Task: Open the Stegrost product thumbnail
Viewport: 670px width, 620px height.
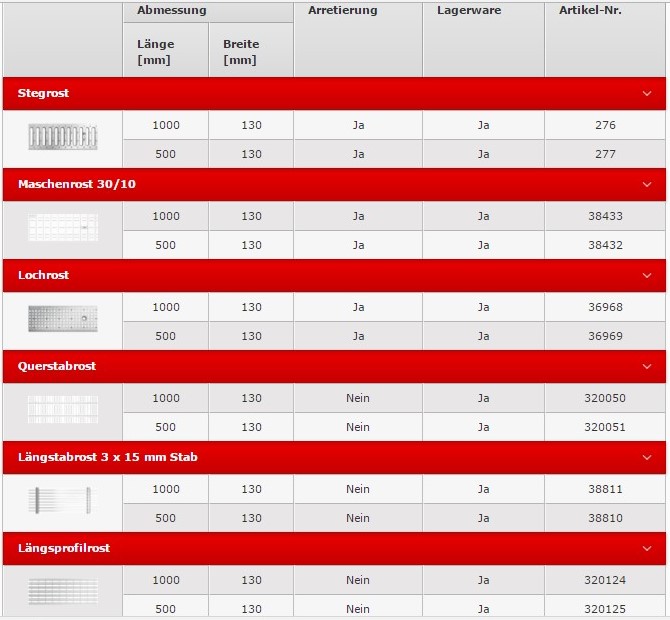Action: click(63, 137)
